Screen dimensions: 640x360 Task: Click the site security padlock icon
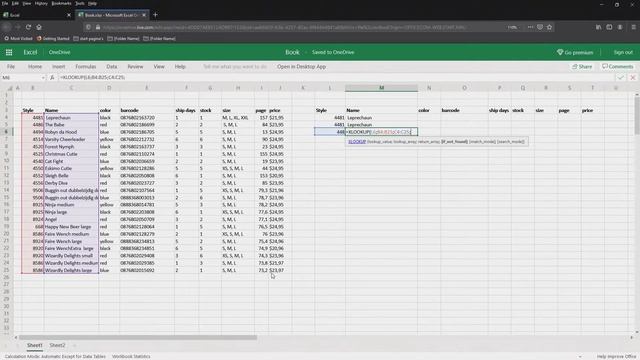coord(98,27)
